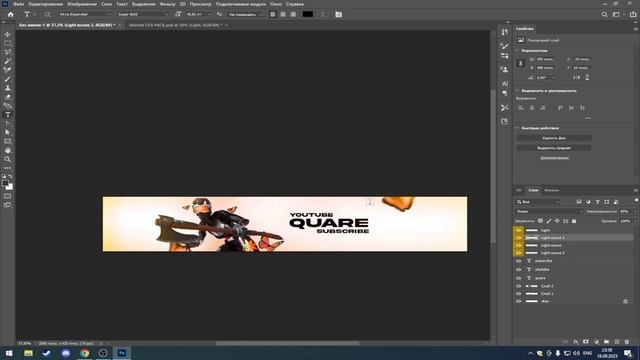The height and width of the screenshot is (360, 640).
Task: Open Photoshop in the Windows taskbar
Action: [122, 353]
